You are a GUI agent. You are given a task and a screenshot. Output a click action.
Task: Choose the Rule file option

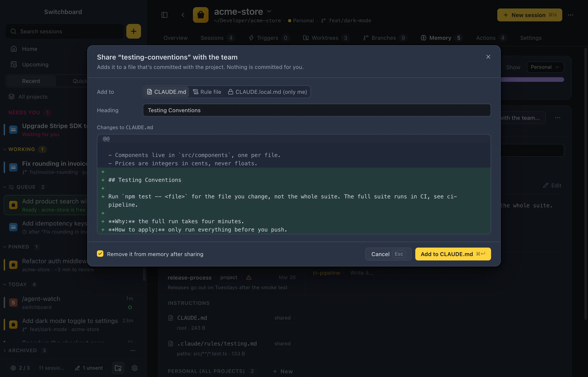[207, 92]
